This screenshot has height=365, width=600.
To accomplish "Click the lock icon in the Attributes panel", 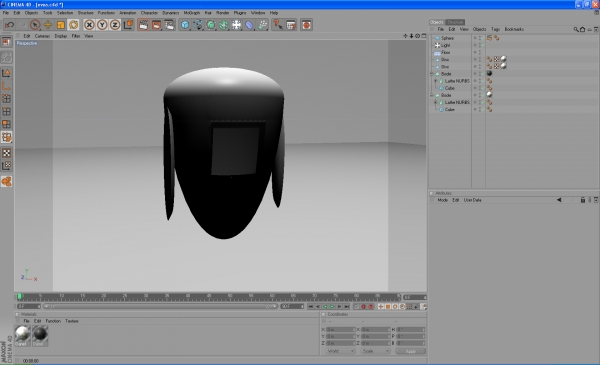I will pos(583,200).
